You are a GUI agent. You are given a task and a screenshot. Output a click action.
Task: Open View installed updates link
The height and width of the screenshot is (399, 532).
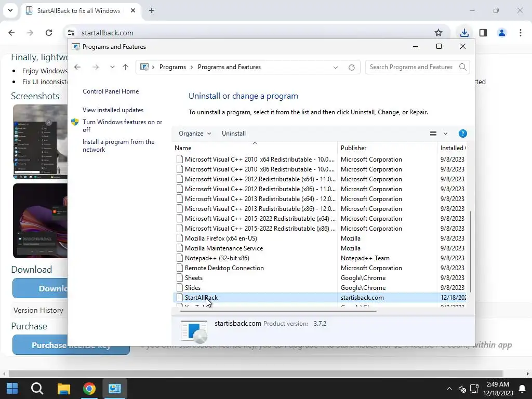[x=113, y=110]
